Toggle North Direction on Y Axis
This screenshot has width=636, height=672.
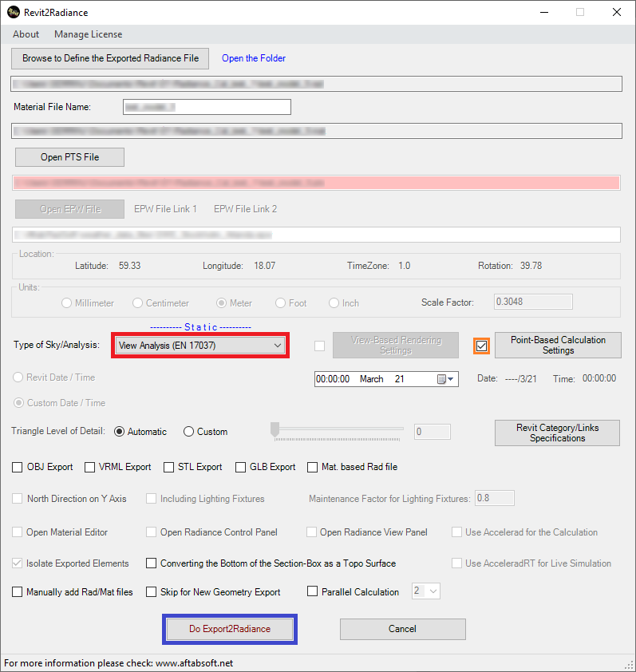(17, 499)
